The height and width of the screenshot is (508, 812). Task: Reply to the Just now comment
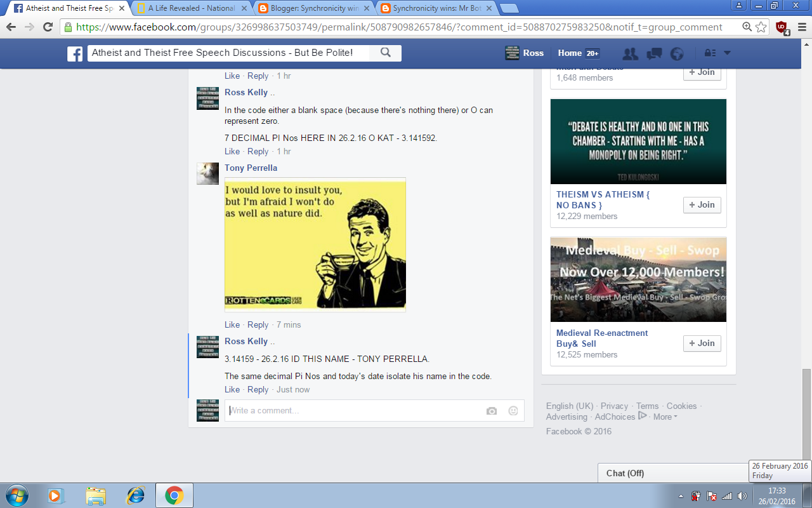coord(258,390)
